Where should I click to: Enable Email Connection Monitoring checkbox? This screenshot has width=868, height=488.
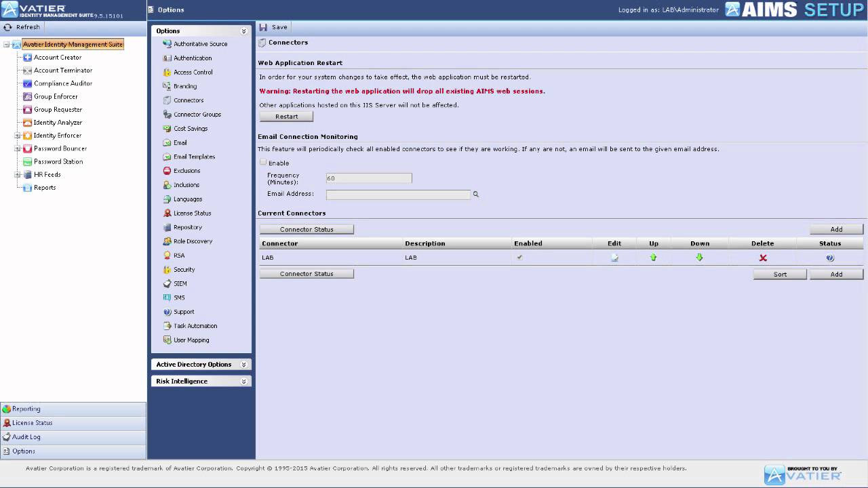click(263, 163)
